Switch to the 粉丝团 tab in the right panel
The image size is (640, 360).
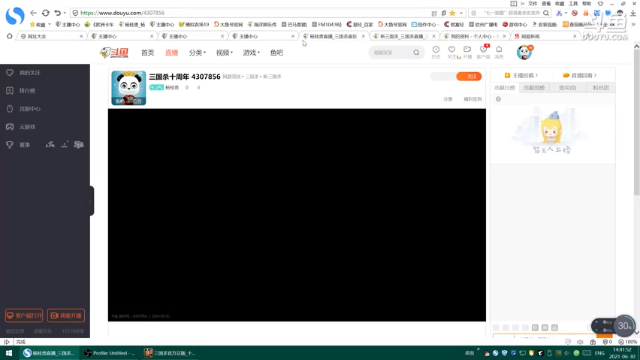pos(600,88)
